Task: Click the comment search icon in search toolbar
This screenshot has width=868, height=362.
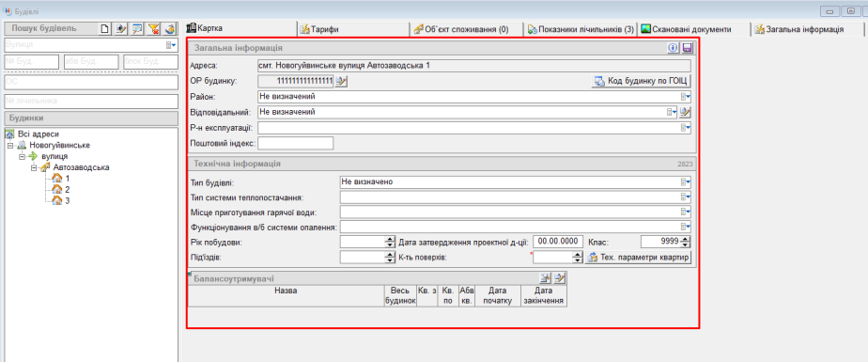Action: point(137,28)
